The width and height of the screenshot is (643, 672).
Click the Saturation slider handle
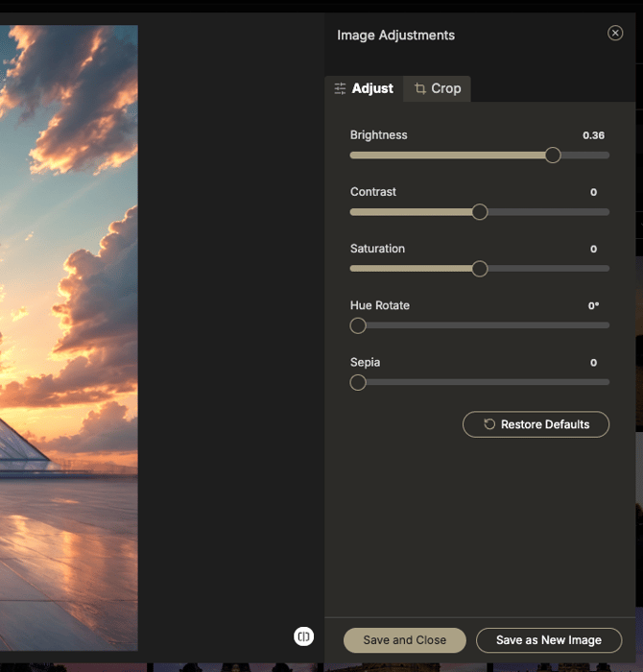[x=480, y=269]
